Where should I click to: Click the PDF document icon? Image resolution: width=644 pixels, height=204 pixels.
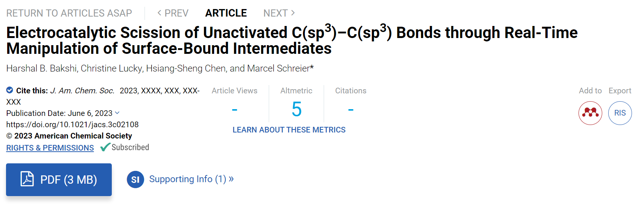27,179
